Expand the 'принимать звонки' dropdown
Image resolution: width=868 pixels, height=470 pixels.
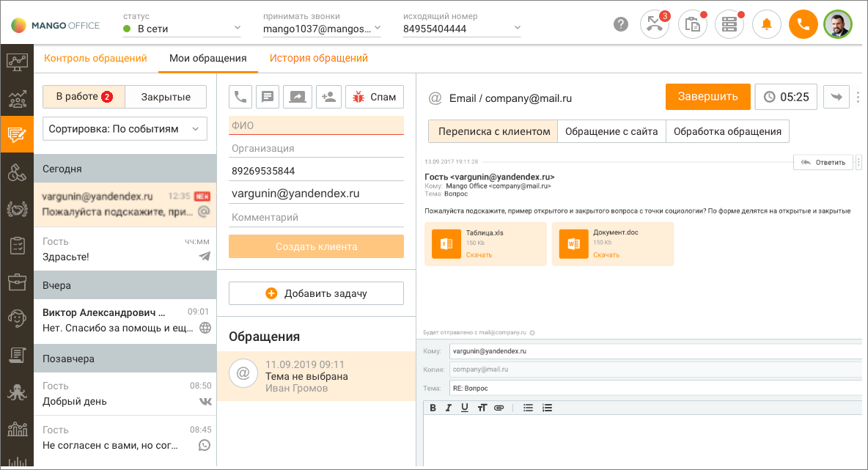point(322,29)
